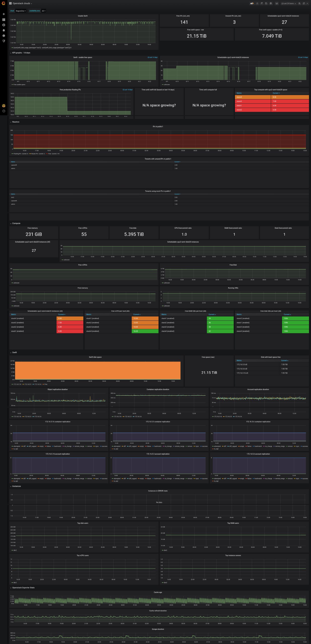
Task: Sort Disk with least space free by Metric
Action: click(239, 360)
